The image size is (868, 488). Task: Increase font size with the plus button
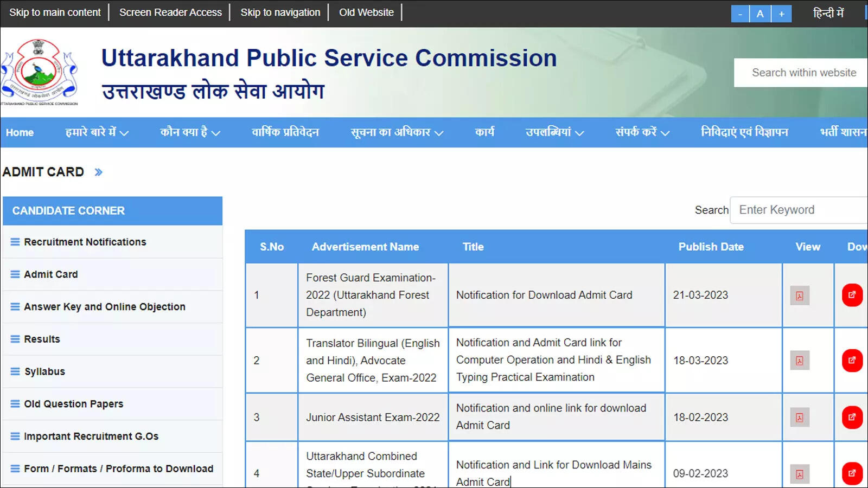point(781,14)
